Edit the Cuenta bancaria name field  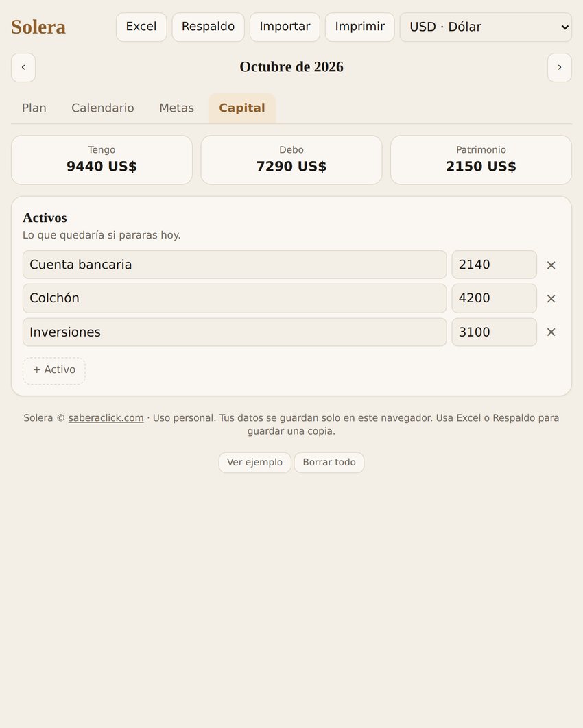tap(235, 265)
